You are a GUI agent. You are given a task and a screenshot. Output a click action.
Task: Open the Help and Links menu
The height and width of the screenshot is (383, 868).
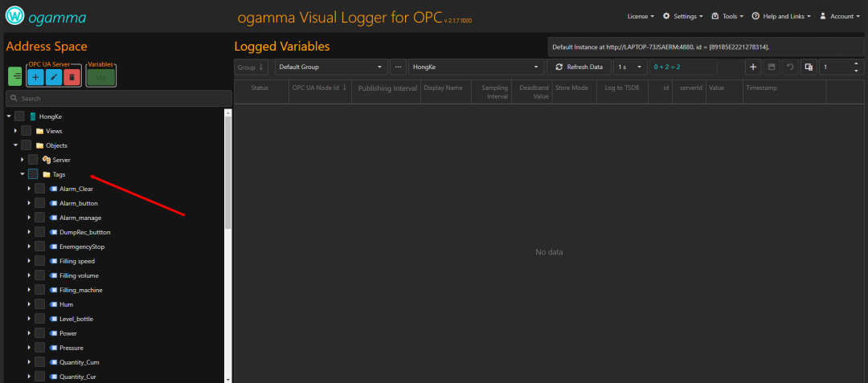781,17
